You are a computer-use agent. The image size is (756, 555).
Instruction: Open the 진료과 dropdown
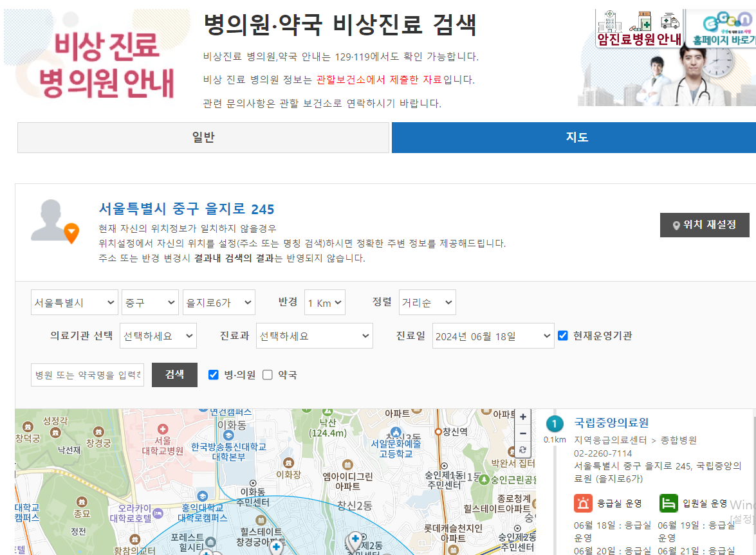click(x=315, y=336)
